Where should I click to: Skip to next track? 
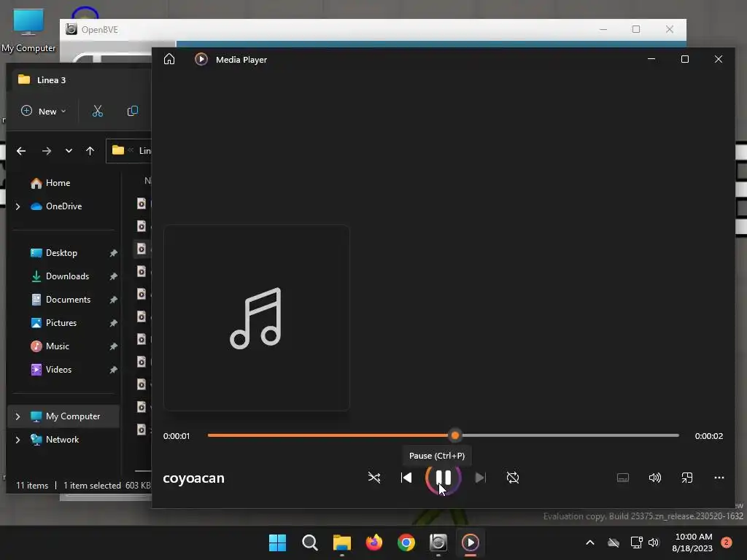coord(480,478)
